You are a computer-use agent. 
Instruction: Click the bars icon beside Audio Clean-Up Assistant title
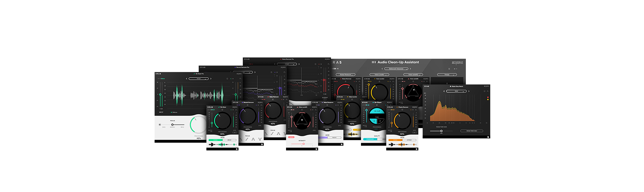374,62
